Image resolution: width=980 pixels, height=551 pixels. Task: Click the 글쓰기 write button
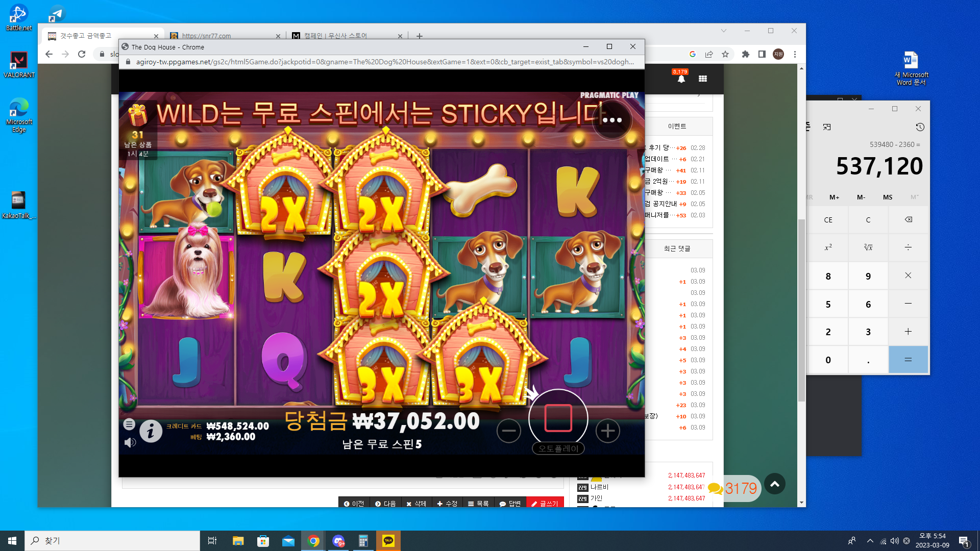pyautogui.click(x=545, y=503)
